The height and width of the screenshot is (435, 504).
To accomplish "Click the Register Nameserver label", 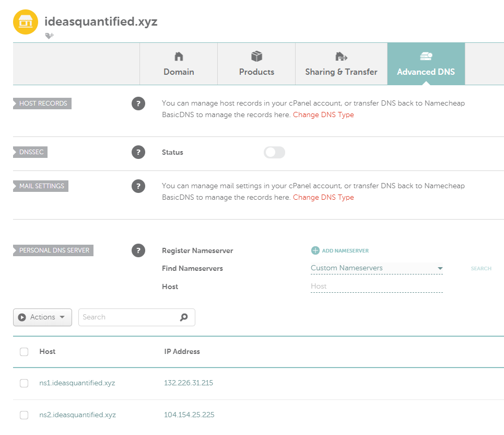I will coord(197,250).
